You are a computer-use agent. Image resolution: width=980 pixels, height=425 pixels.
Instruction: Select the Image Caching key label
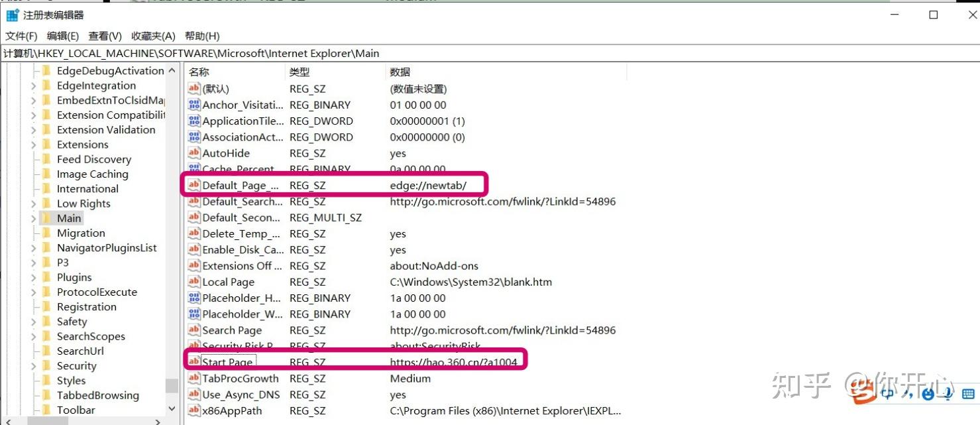[93, 174]
